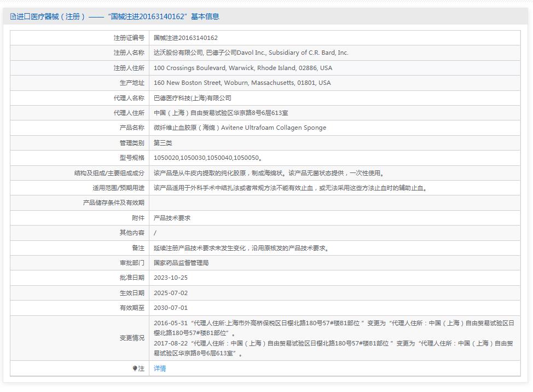Click expiry date 2030-07-01
This screenshot has width=533, height=392.
click(171, 308)
